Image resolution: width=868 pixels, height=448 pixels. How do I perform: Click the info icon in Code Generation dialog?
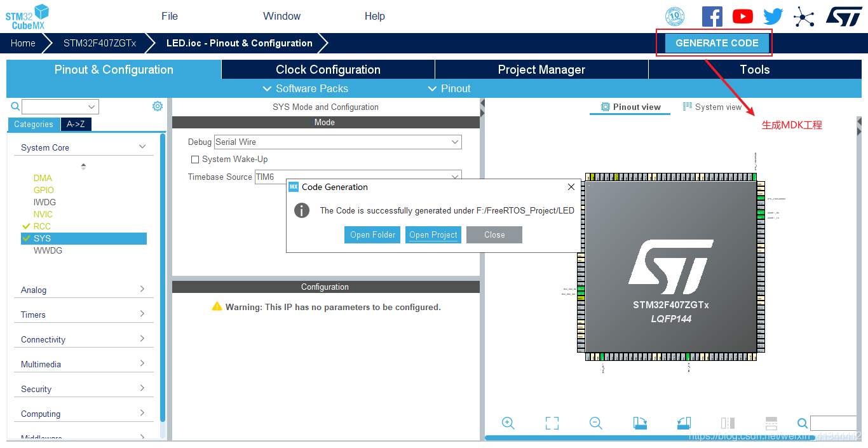[302, 210]
